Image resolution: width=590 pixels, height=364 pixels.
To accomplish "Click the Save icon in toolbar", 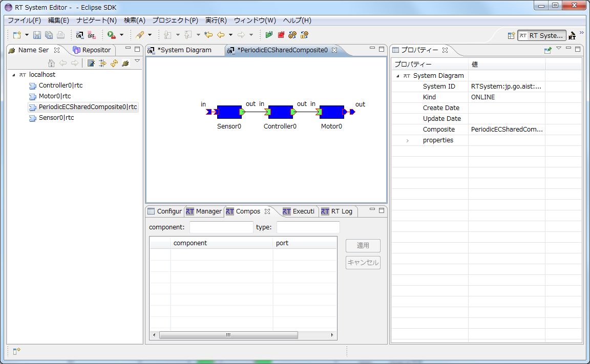I will click(37, 35).
